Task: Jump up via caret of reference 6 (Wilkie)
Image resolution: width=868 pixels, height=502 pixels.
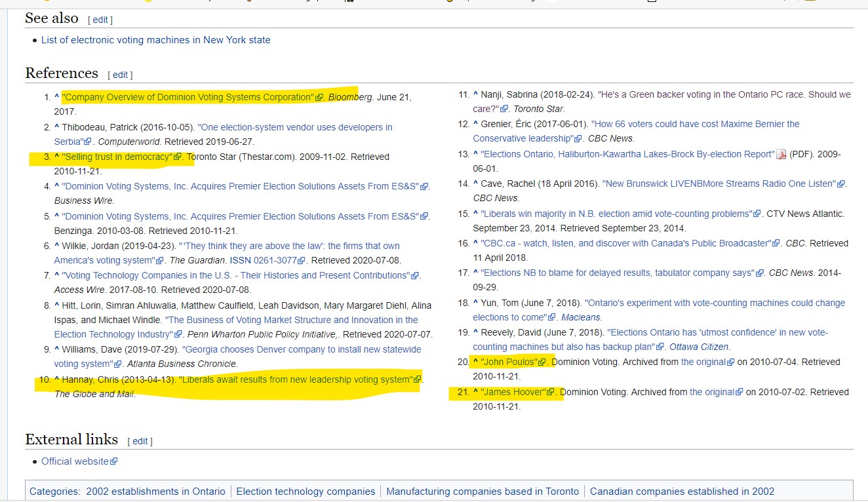Action: [x=57, y=246]
